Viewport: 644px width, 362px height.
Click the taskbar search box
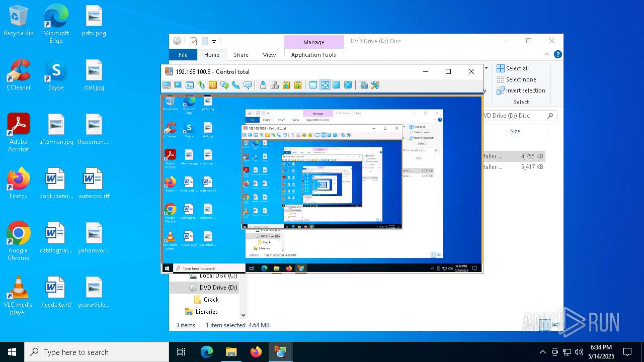[x=97, y=352]
